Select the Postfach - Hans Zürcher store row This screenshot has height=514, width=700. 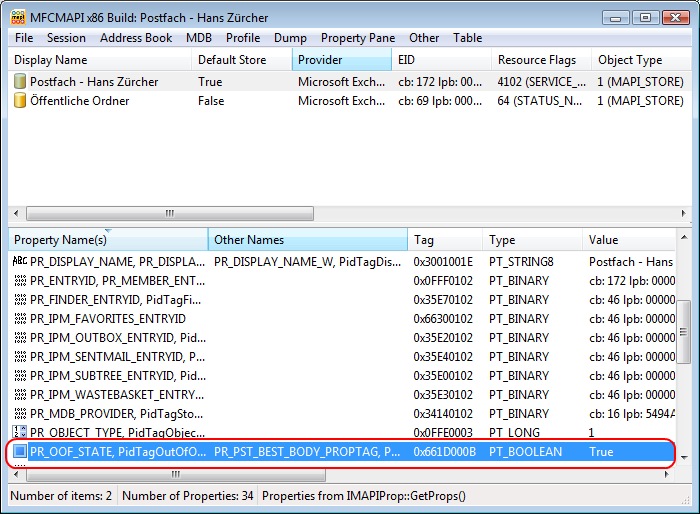(x=350, y=81)
